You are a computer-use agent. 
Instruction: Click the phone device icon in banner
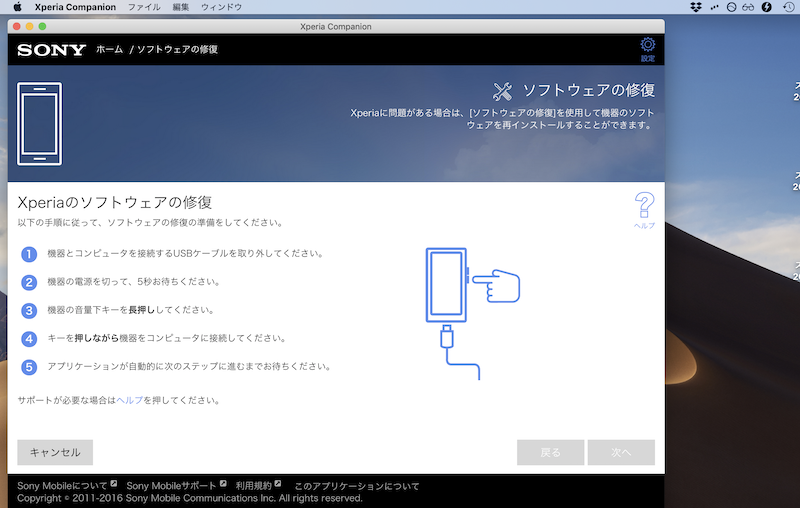tap(39, 123)
